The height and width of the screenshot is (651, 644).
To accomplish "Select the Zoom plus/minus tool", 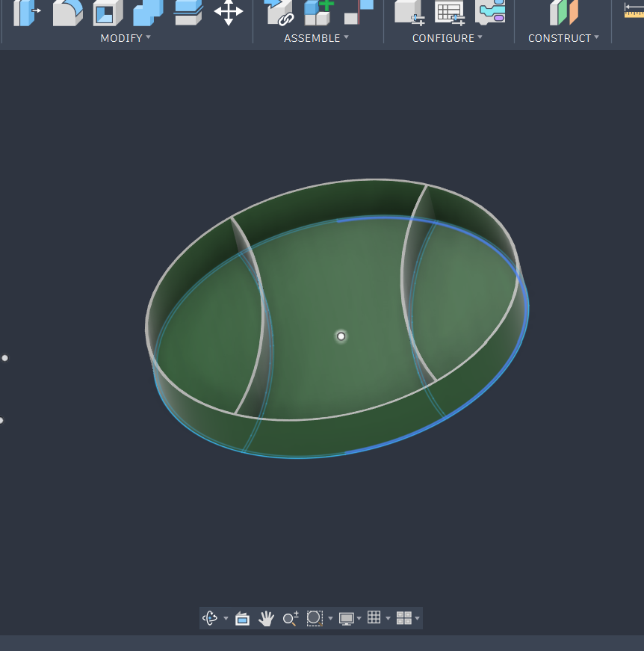I will (x=291, y=618).
